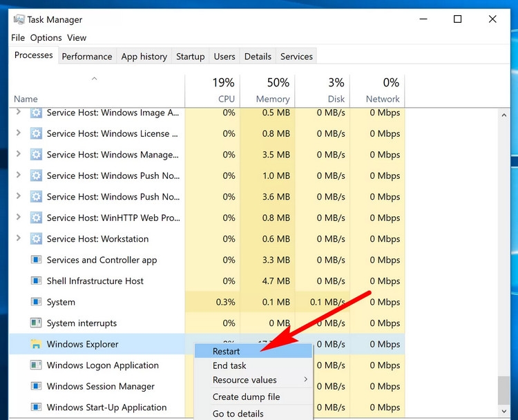Sort processes by the Network column
Screen dimensions: 518x420
[377, 91]
